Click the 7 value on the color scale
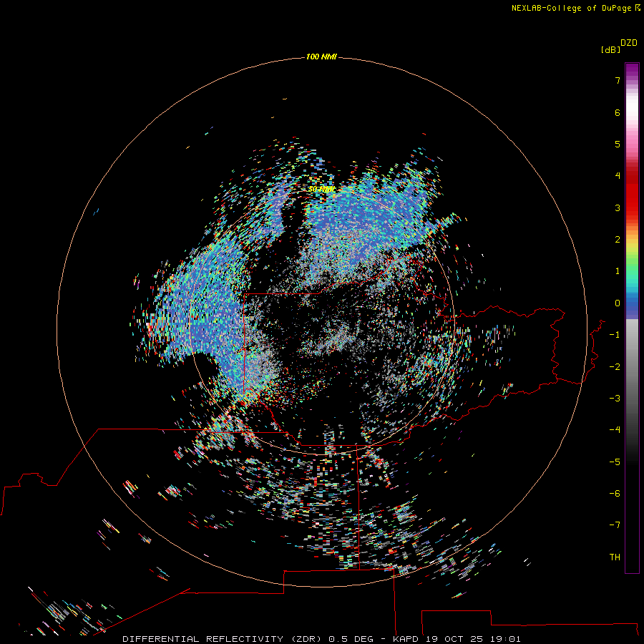Screen dimensions: 644x644 618,80
